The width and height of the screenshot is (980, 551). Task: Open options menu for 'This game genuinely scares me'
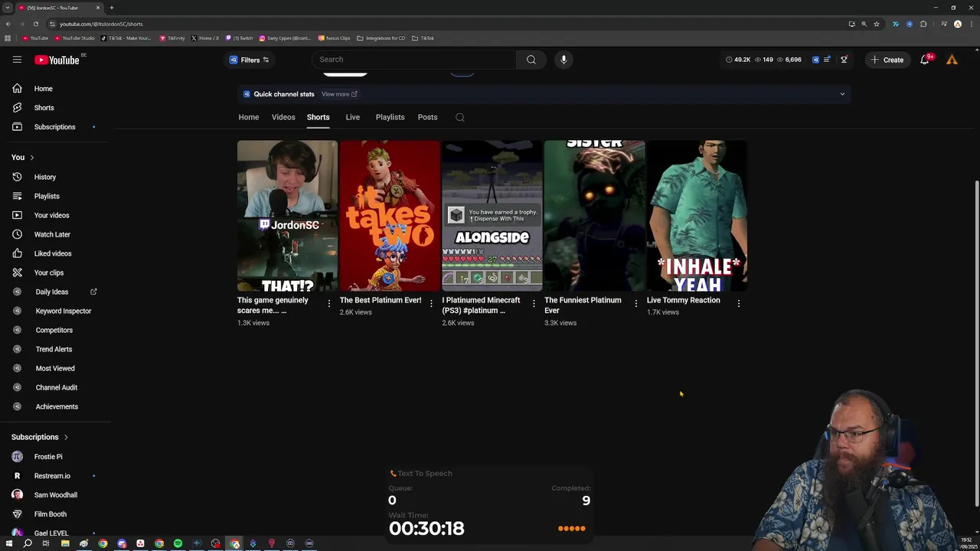(329, 304)
